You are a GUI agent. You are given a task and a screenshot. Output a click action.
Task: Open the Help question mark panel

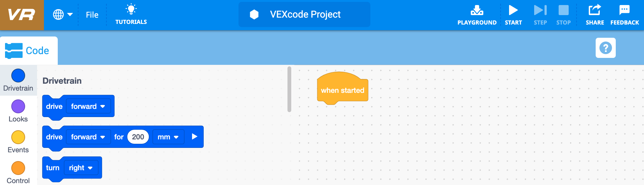(x=605, y=48)
